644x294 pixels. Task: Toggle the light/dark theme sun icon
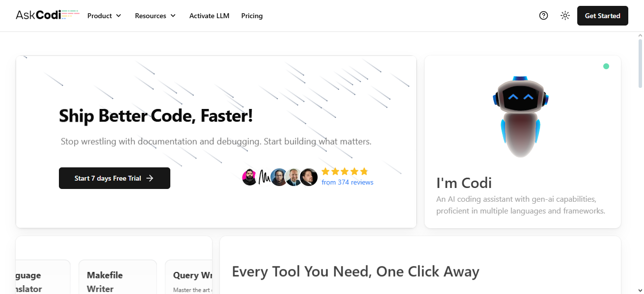(x=565, y=16)
